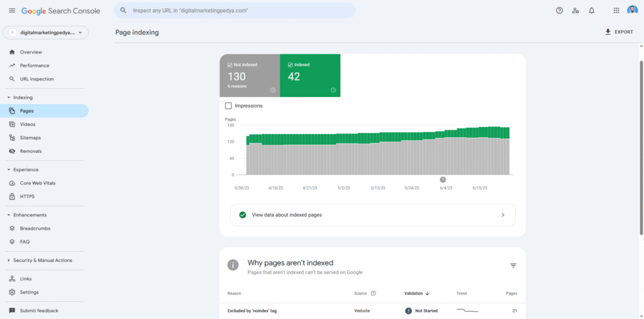Focus the Inspect any URL search field

coord(235,11)
